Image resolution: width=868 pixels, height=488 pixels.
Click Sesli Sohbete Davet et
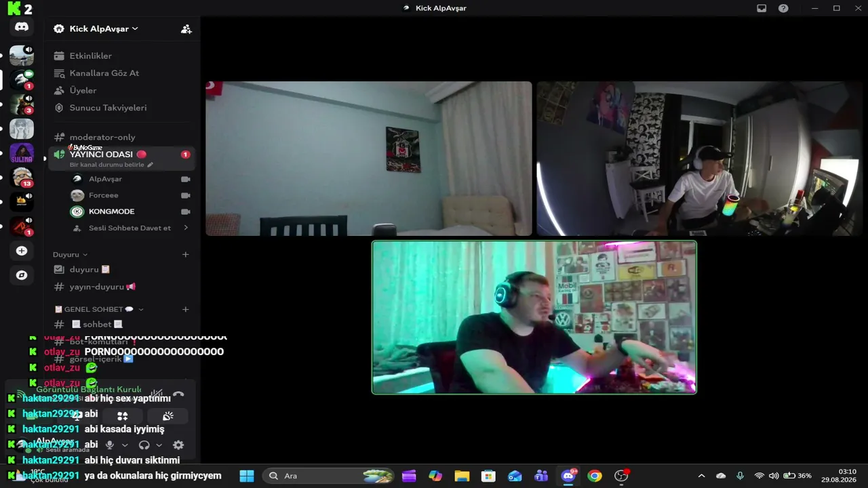point(130,228)
